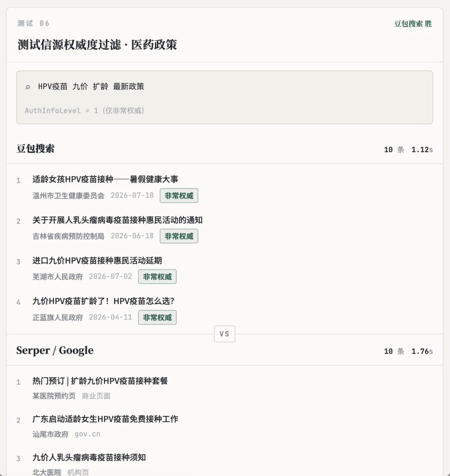Click the AuthInfoLevel = 1 filter text
Viewport: 450px width, 476px height.
85,110
